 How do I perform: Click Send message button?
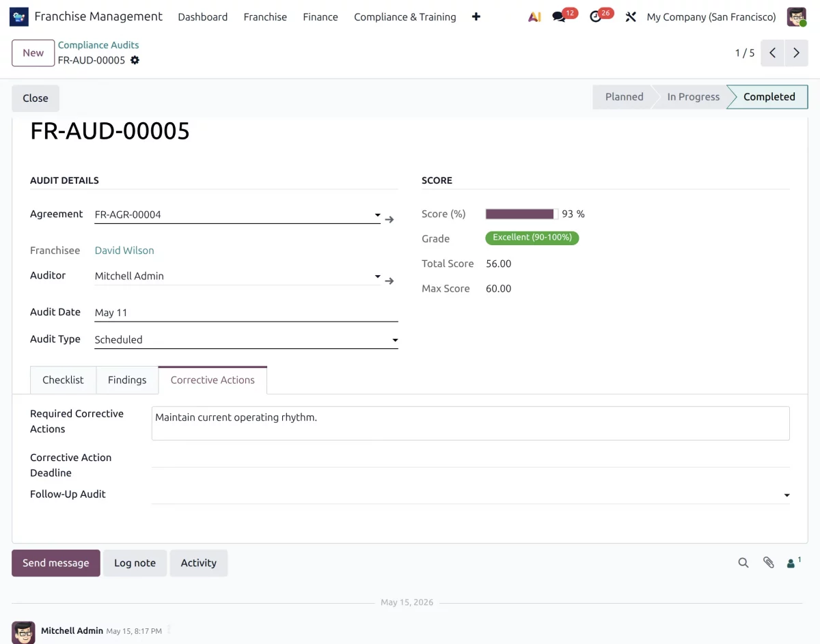pos(56,563)
